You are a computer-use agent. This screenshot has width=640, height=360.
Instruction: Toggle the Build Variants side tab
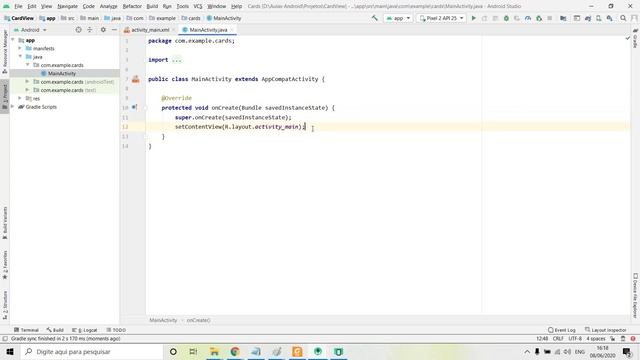pos(5,223)
